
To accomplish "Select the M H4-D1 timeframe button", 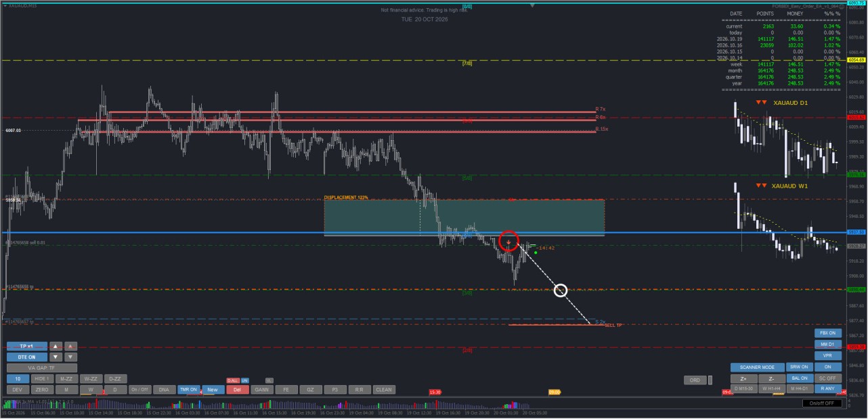I will tap(800, 389).
